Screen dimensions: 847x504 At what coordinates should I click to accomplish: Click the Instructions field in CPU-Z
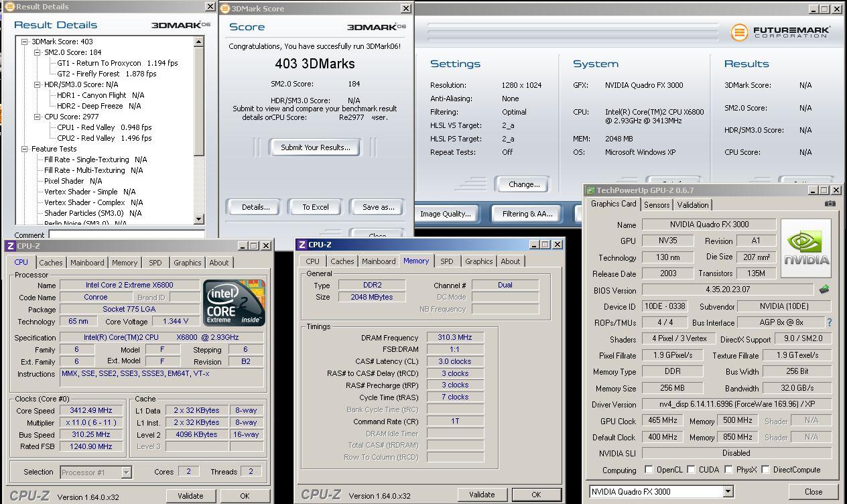click(x=162, y=377)
